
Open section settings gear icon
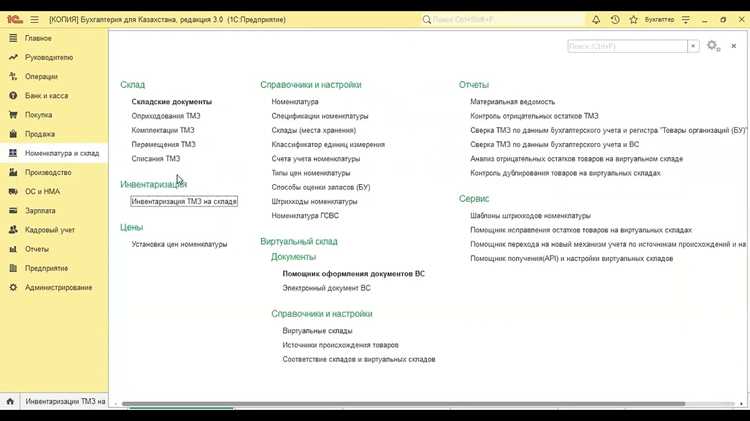click(x=713, y=46)
